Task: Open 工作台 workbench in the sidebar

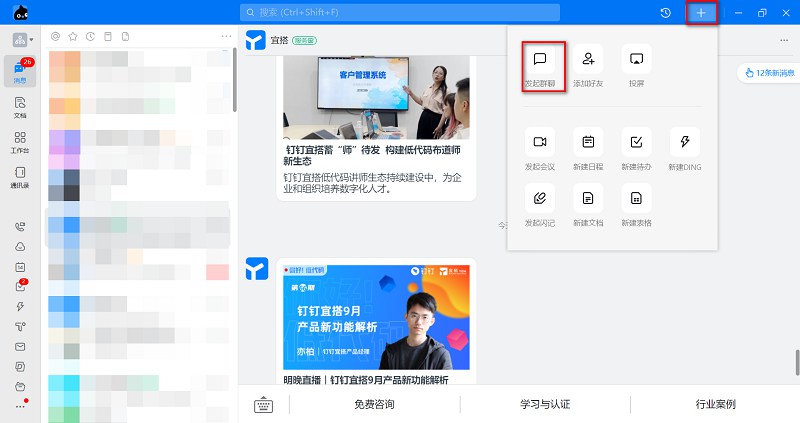Action: tap(20, 142)
